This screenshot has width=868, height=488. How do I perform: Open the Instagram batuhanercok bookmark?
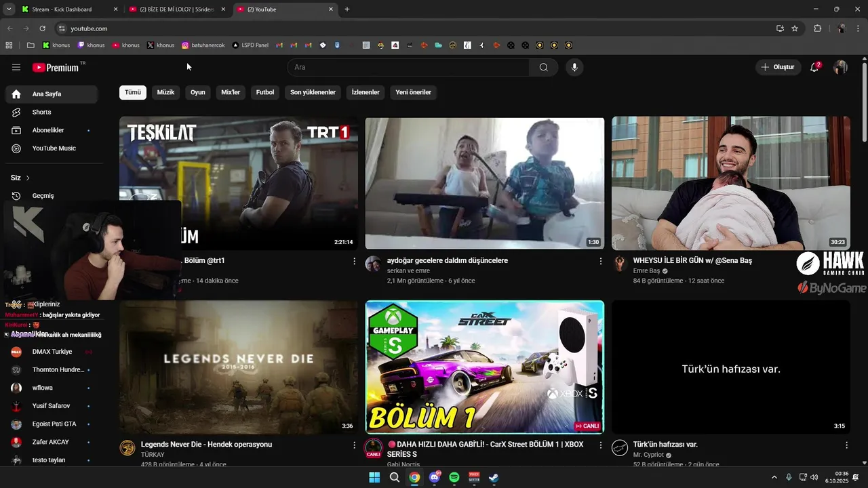tap(203, 45)
